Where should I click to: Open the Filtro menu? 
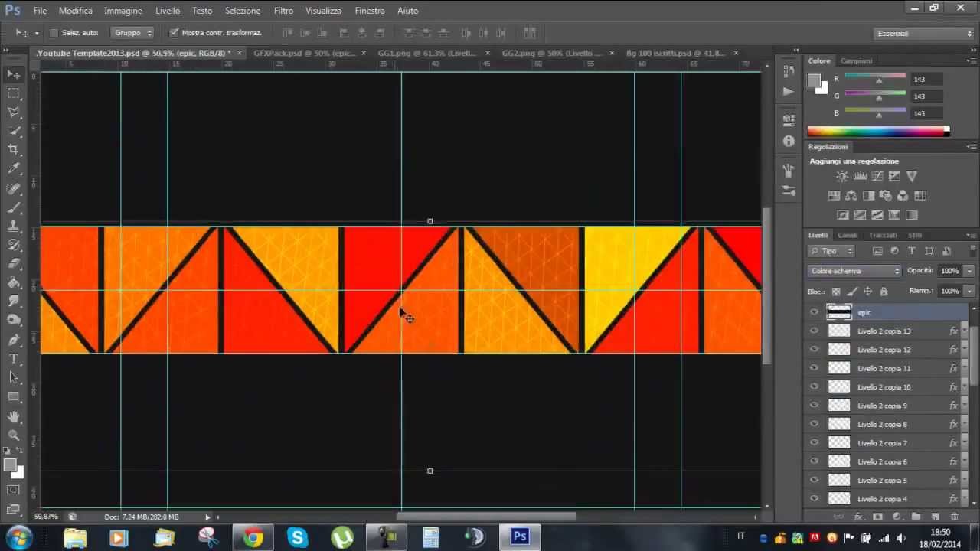pos(283,11)
